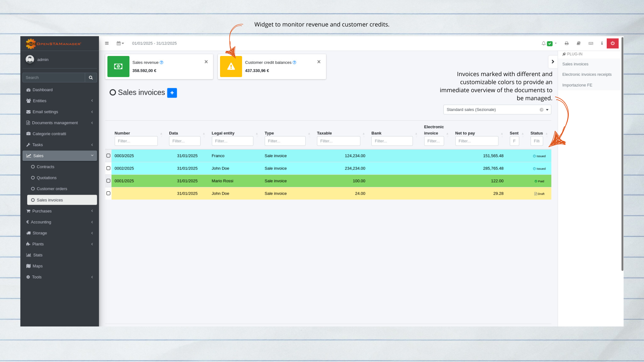
Task: Click the yellow warning Customer credit icon
Action: [231, 66]
